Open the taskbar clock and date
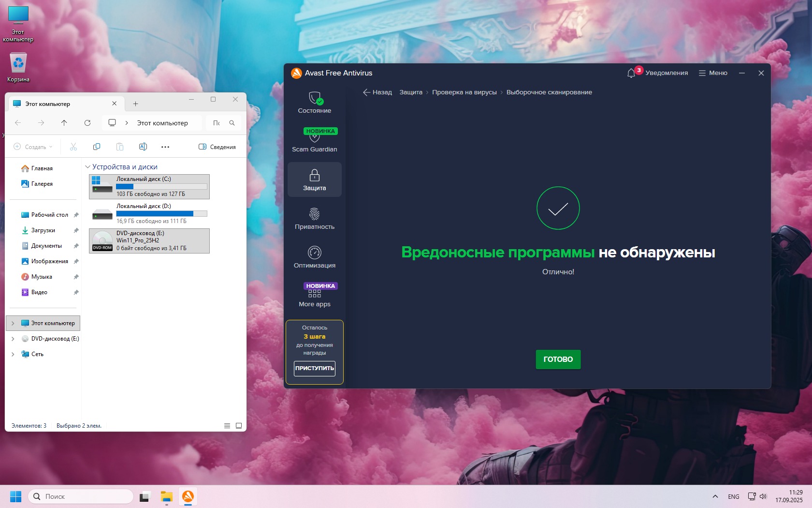812x508 pixels. (789, 496)
